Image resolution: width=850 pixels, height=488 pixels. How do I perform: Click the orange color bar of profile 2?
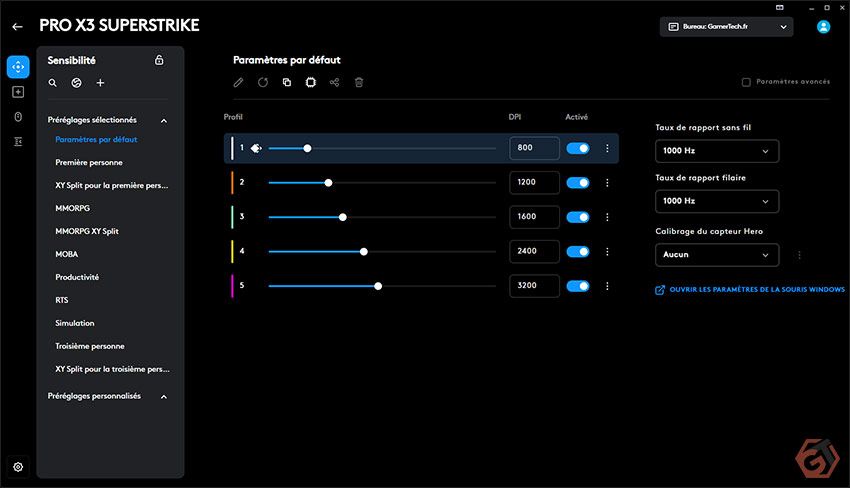[x=232, y=183]
